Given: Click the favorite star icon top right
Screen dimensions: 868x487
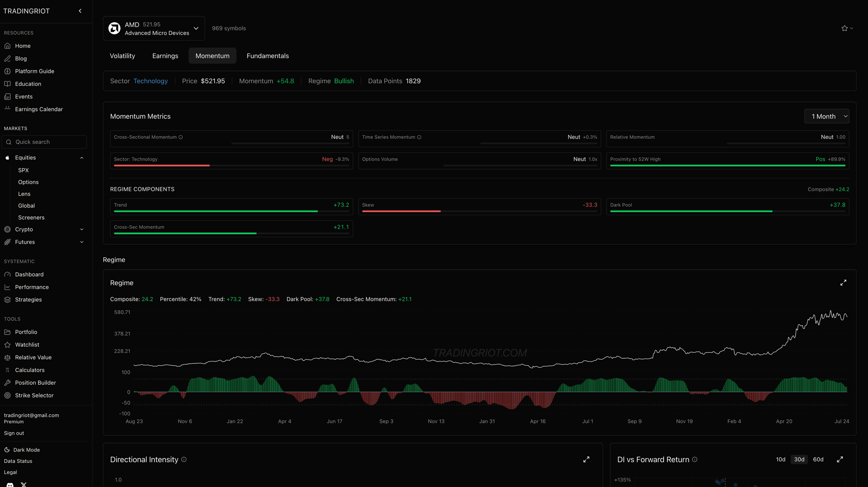Looking at the screenshot, I should 845,28.
